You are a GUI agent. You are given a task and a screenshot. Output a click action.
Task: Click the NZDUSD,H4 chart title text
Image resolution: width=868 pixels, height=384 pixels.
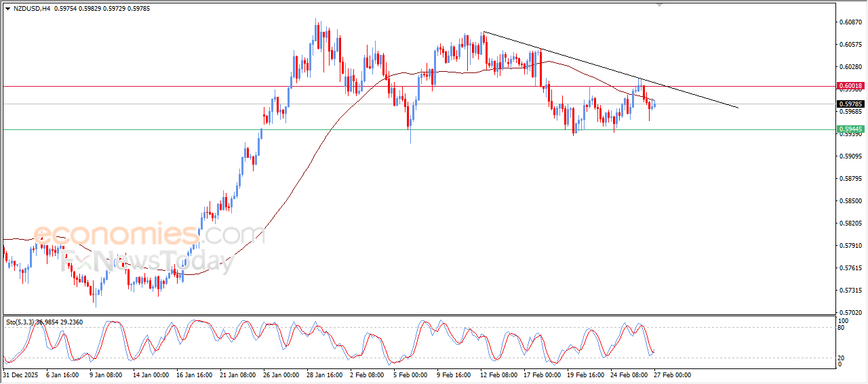[x=31, y=9]
